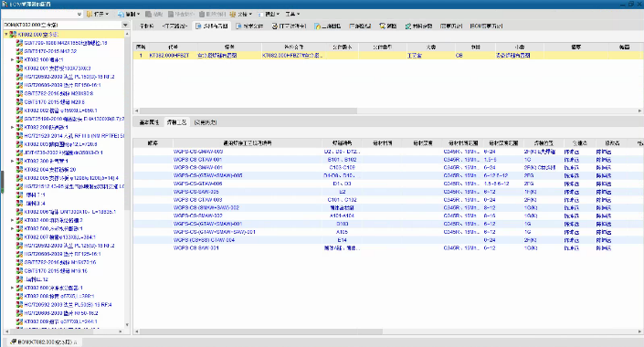Open link WOPS-CS-(GTAW+SMAW)-005
This screenshot has height=347, width=644.
coord(208,175)
